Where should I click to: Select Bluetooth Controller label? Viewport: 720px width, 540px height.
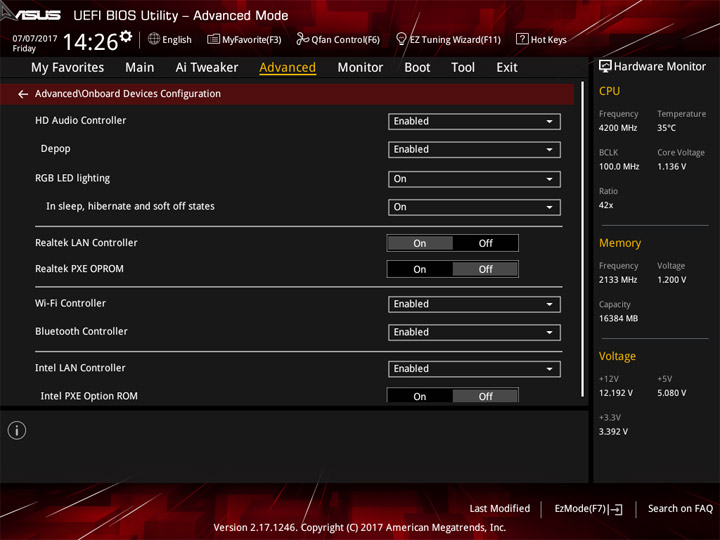pyautogui.click(x=81, y=331)
